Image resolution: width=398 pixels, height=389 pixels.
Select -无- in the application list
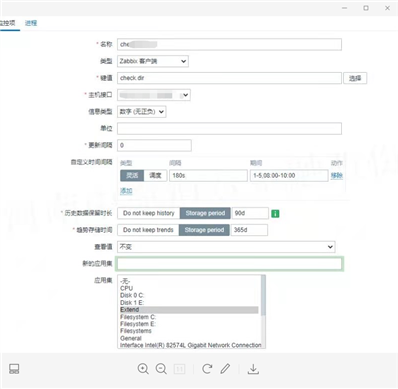pos(189,281)
